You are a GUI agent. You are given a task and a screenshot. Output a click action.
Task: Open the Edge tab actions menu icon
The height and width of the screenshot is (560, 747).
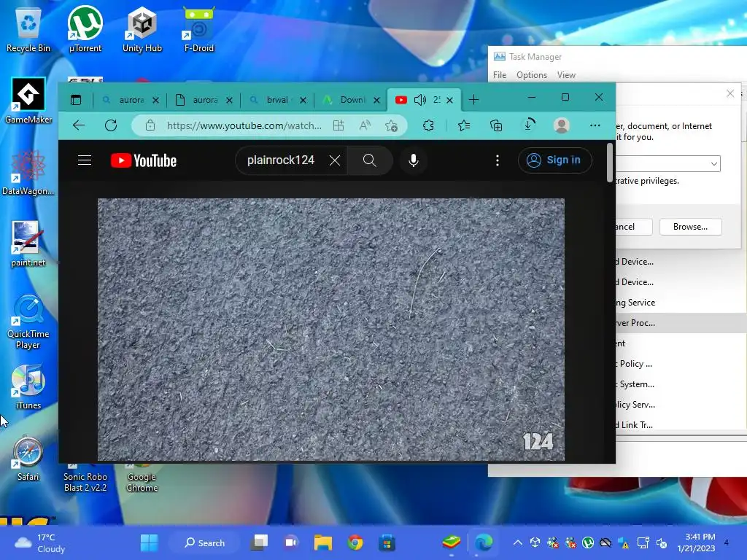[76, 99]
